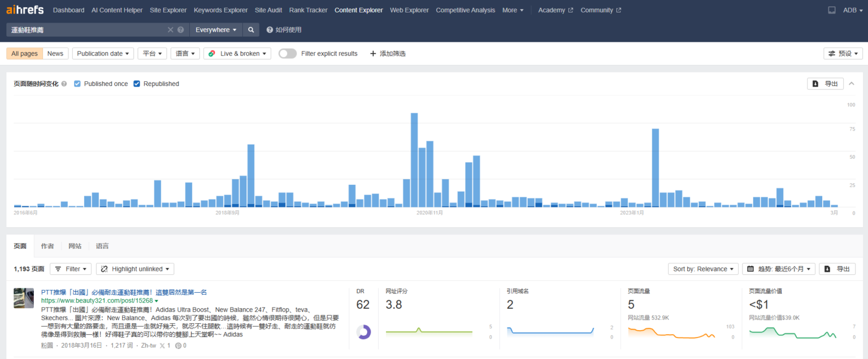Click the help icon beside 页面随时间变化

[64, 84]
